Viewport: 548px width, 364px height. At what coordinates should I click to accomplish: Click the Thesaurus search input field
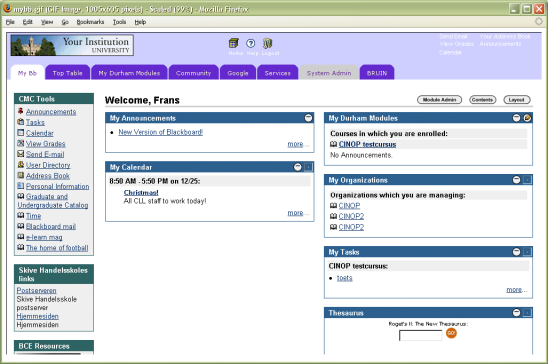(x=420, y=335)
